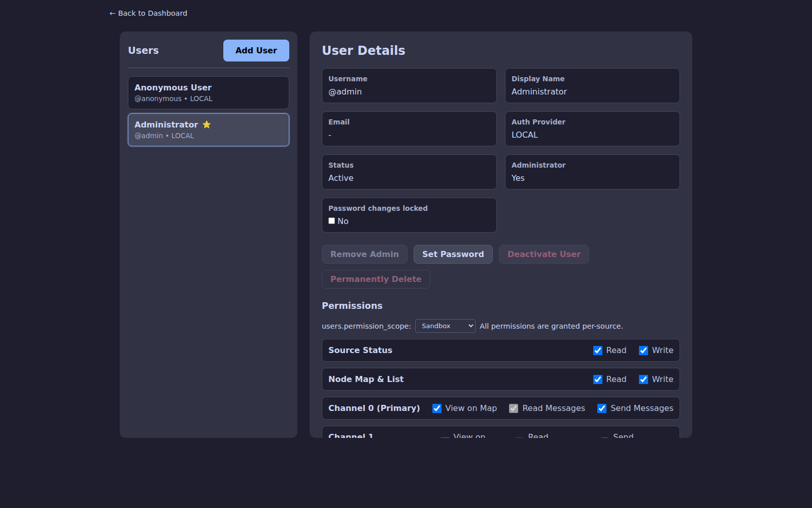Uncheck Write permission for Source Status
This screenshot has width=812, height=508.
[644, 351]
